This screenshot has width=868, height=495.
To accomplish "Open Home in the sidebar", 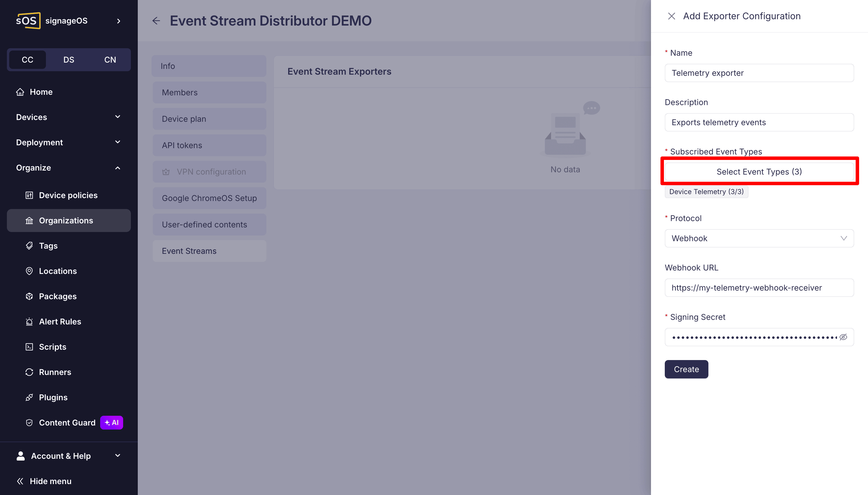I will click(69, 92).
